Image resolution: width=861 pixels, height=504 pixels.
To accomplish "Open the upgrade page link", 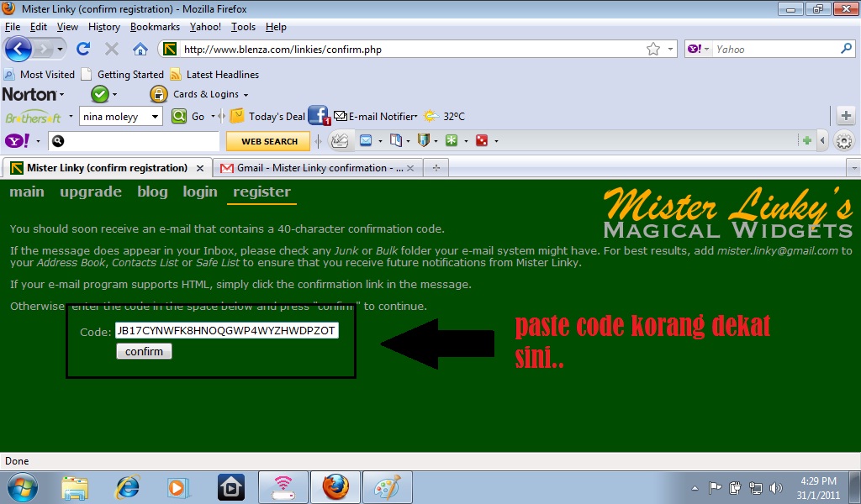I will tap(91, 192).
